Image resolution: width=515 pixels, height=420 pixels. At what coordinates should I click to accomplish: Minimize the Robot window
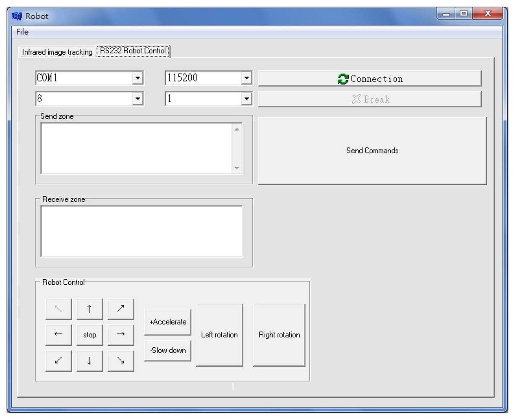click(446, 14)
